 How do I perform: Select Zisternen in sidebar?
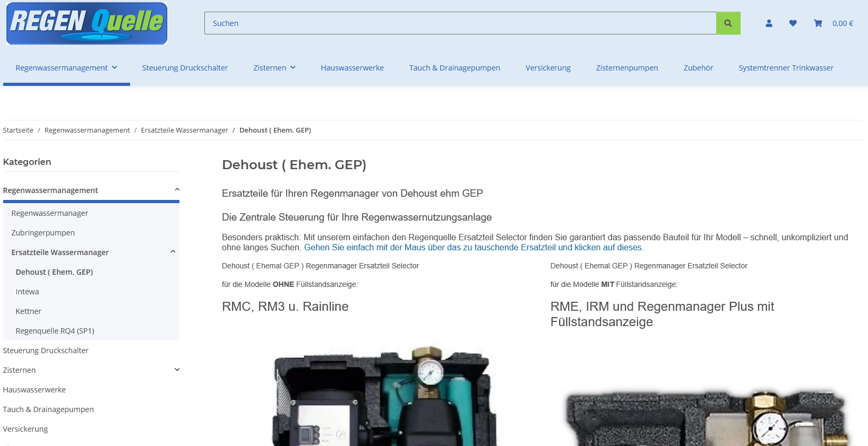click(x=19, y=370)
